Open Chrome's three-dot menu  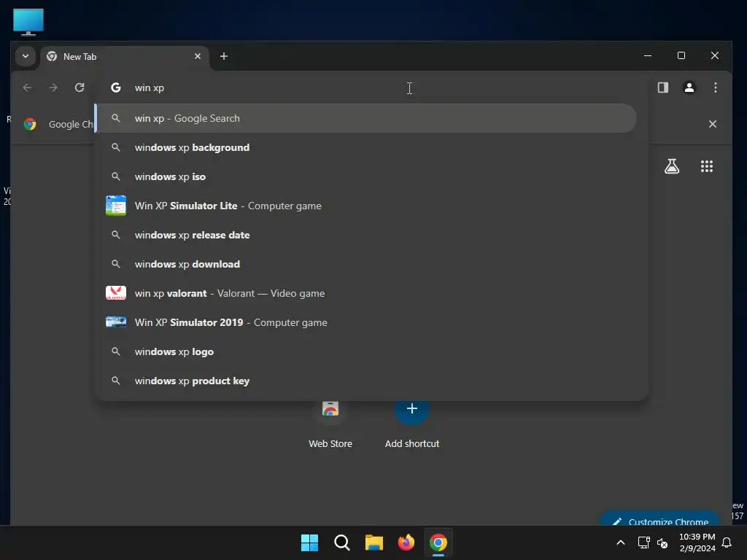715,87
